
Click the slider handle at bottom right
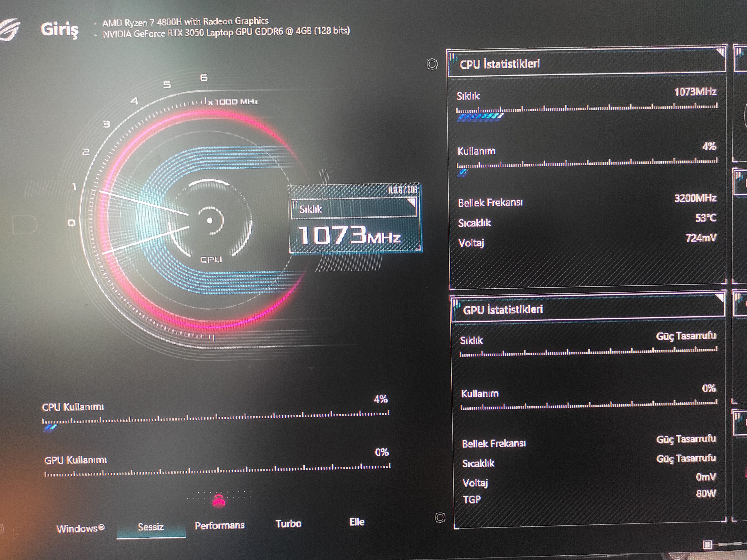coord(707,544)
